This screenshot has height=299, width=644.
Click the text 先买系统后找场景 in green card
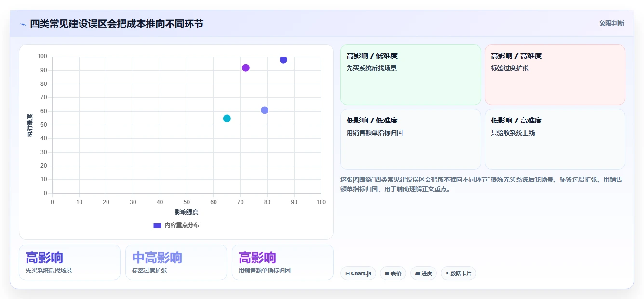coord(372,68)
